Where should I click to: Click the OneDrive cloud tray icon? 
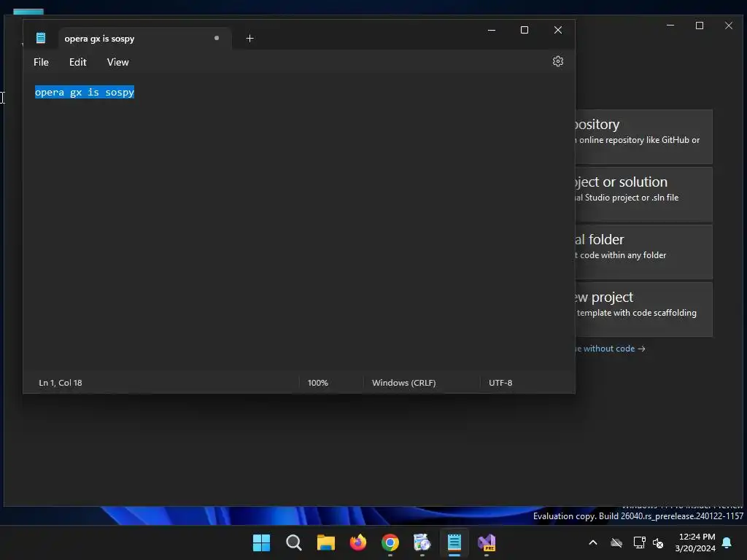tap(616, 542)
